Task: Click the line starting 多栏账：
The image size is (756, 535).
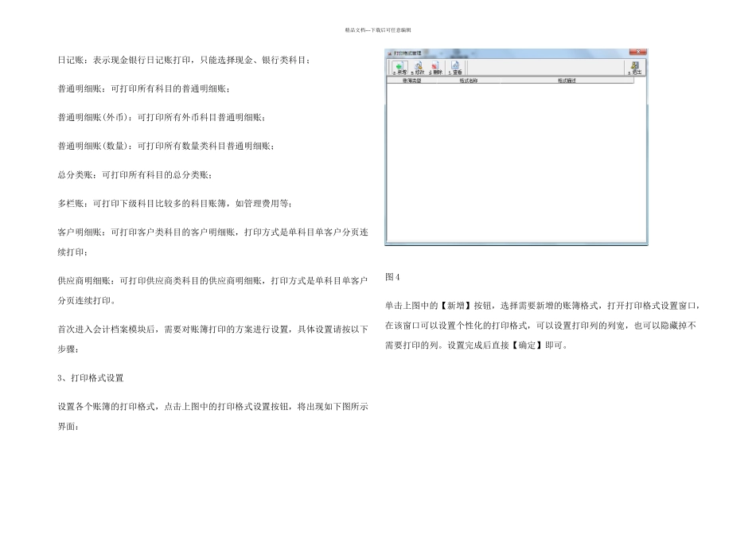Action: point(174,204)
